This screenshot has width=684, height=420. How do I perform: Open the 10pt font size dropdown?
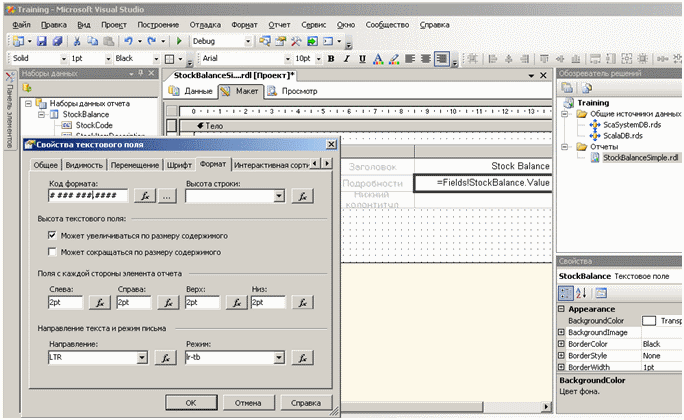pyautogui.click(x=318, y=59)
